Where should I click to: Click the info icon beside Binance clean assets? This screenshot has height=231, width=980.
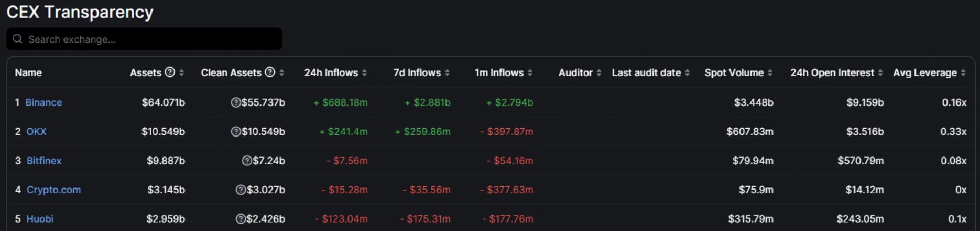coord(236,102)
